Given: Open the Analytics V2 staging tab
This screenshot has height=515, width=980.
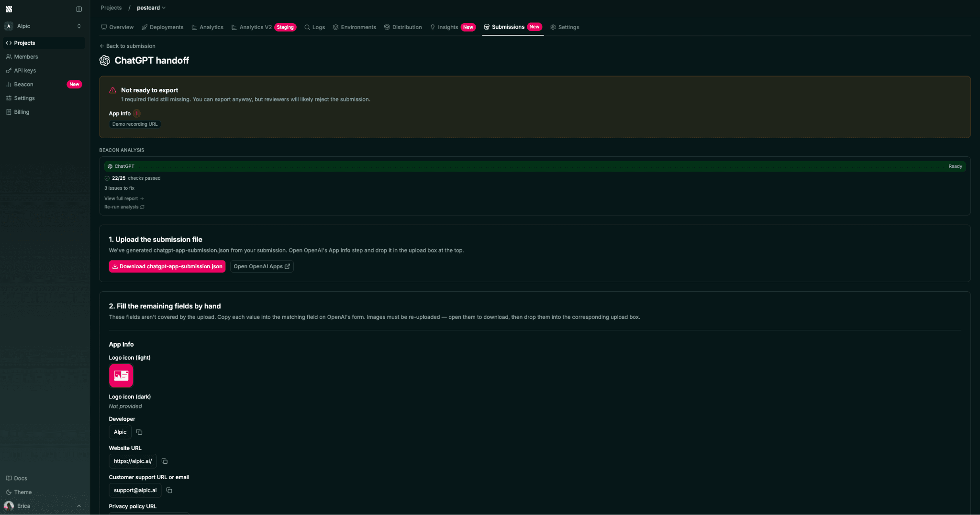Looking at the screenshot, I should click(x=264, y=27).
